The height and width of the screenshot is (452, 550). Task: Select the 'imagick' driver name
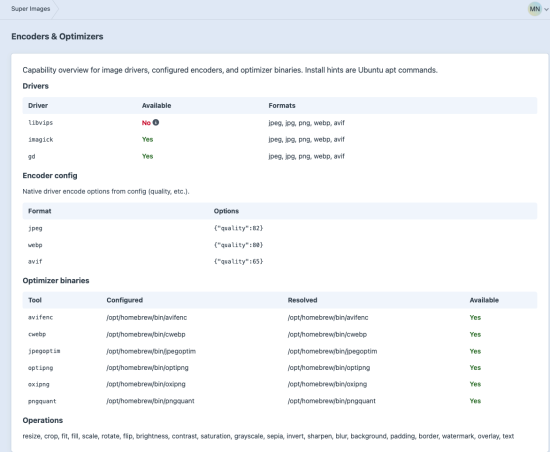[41, 140]
